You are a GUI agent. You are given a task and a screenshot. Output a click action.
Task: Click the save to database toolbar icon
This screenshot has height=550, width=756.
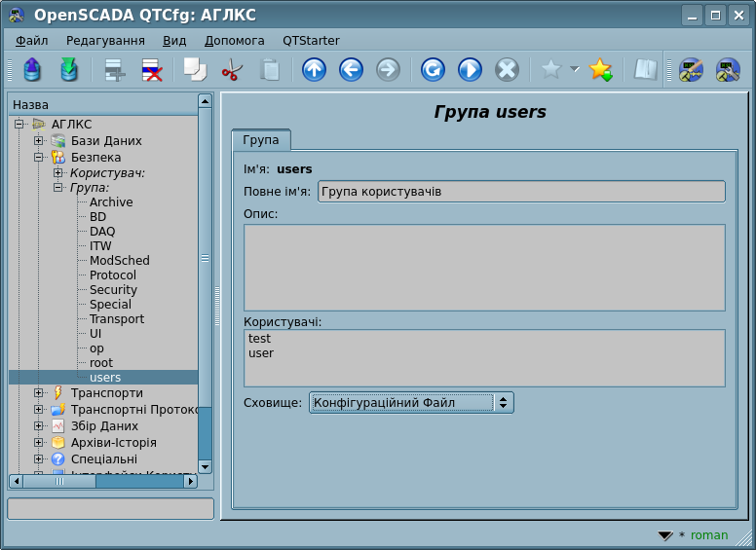(x=68, y=70)
